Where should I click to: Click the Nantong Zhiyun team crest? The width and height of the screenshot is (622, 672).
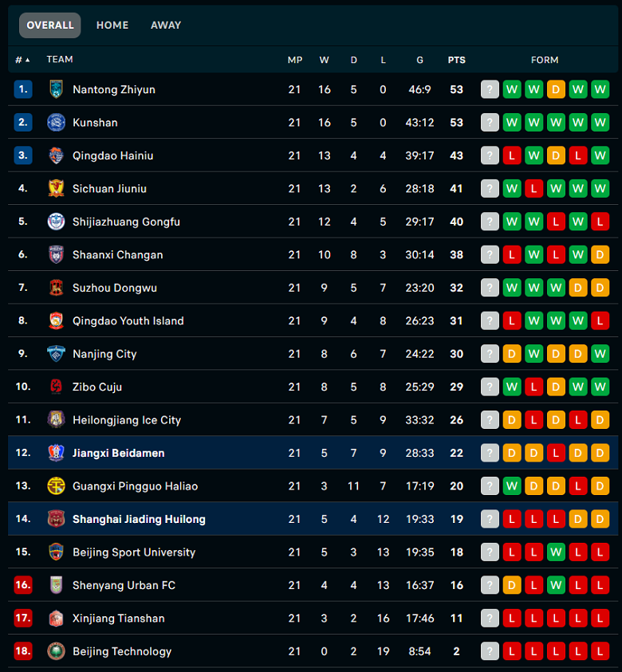coord(56,89)
